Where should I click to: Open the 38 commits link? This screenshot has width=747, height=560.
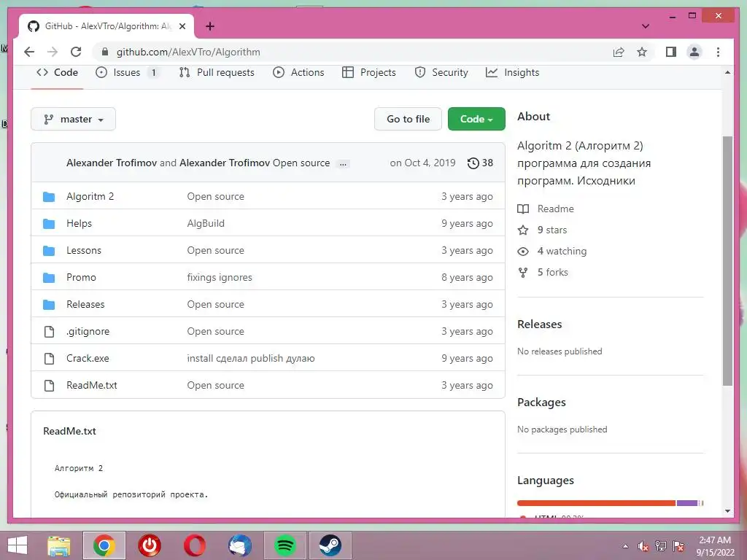480,163
